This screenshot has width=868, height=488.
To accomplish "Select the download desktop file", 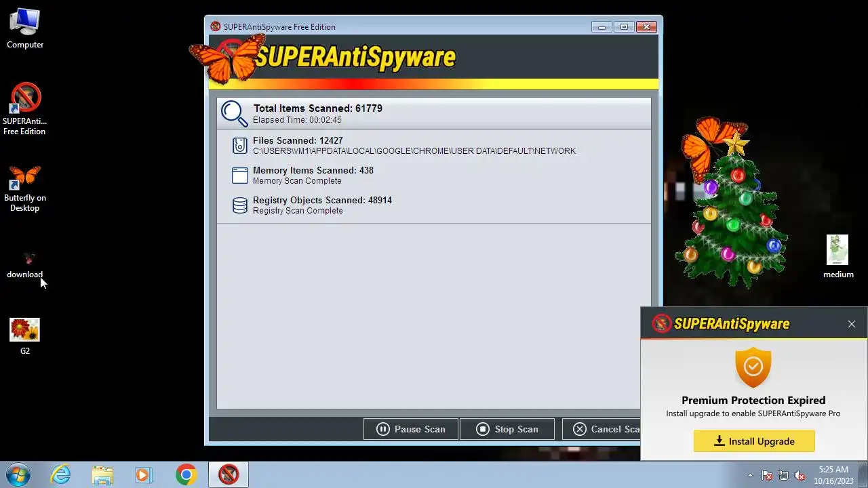I will click(25, 265).
